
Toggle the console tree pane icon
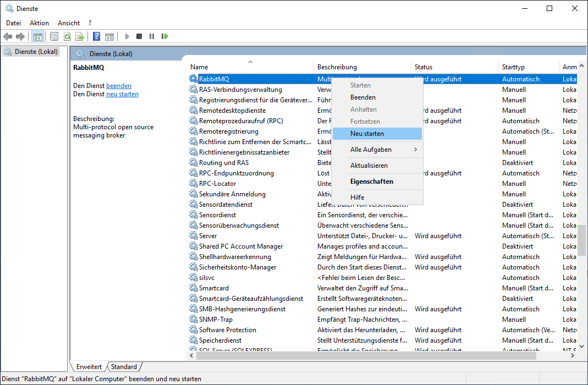point(38,36)
